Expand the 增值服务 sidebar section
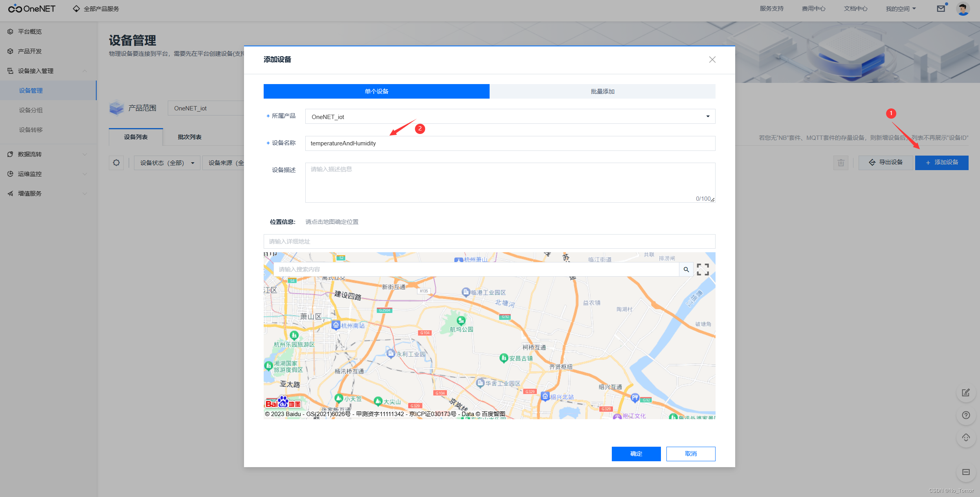This screenshot has width=980, height=497. tap(84, 193)
